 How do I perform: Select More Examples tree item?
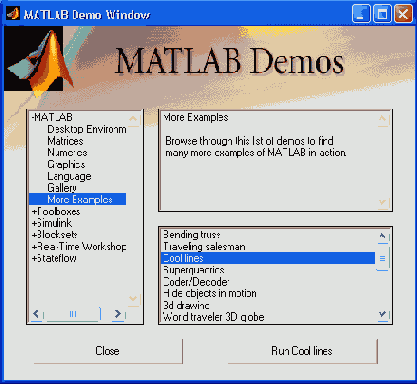(77, 199)
